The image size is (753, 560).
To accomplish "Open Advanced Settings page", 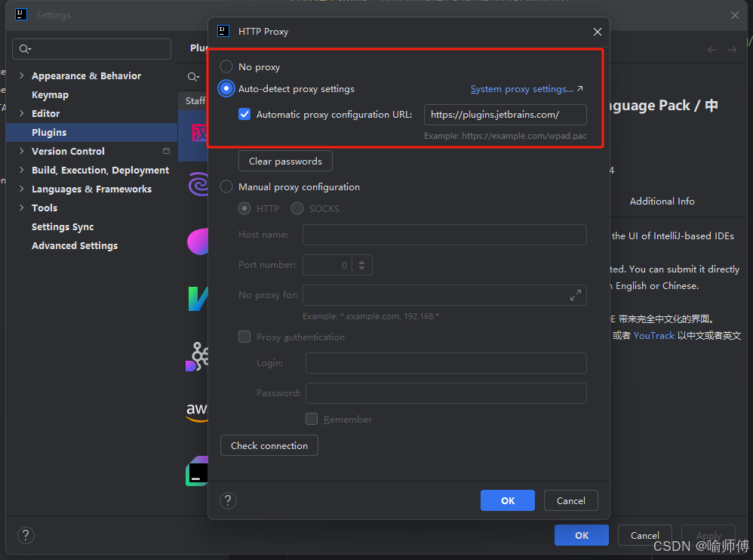I will (75, 245).
